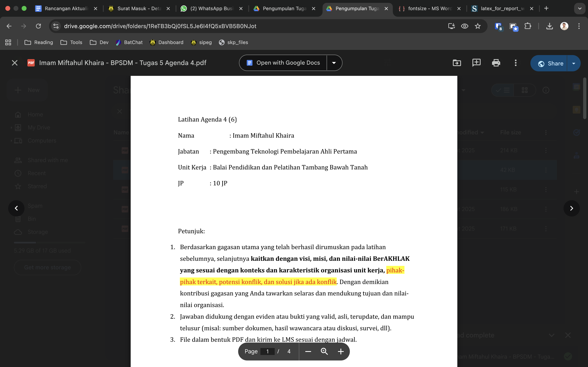Click the Add shortcut to Drive icon
The width and height of the screenshot is (588, 367).
point(457,63)
